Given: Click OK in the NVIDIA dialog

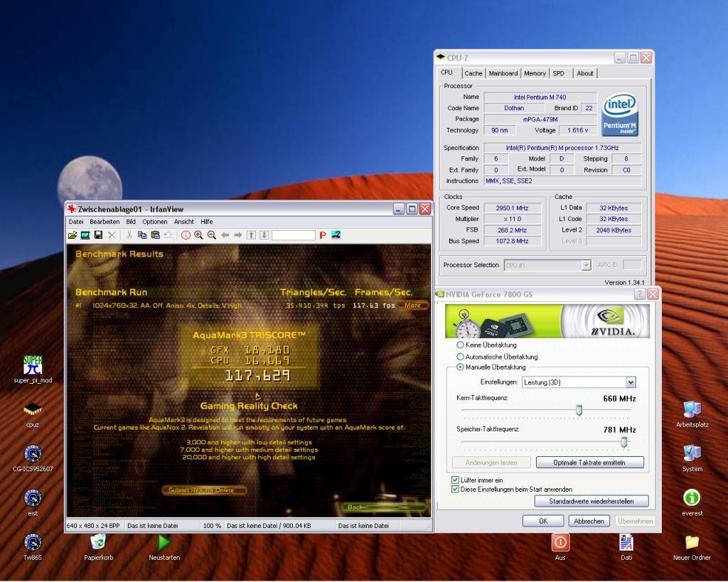Looking at the screenshot, I should coord(543,521).
